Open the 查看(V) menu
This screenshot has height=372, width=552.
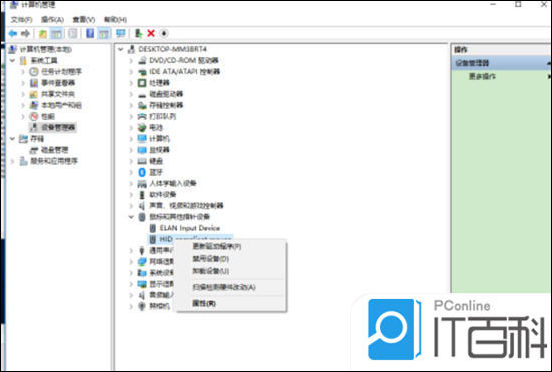[x=84, y=20]
